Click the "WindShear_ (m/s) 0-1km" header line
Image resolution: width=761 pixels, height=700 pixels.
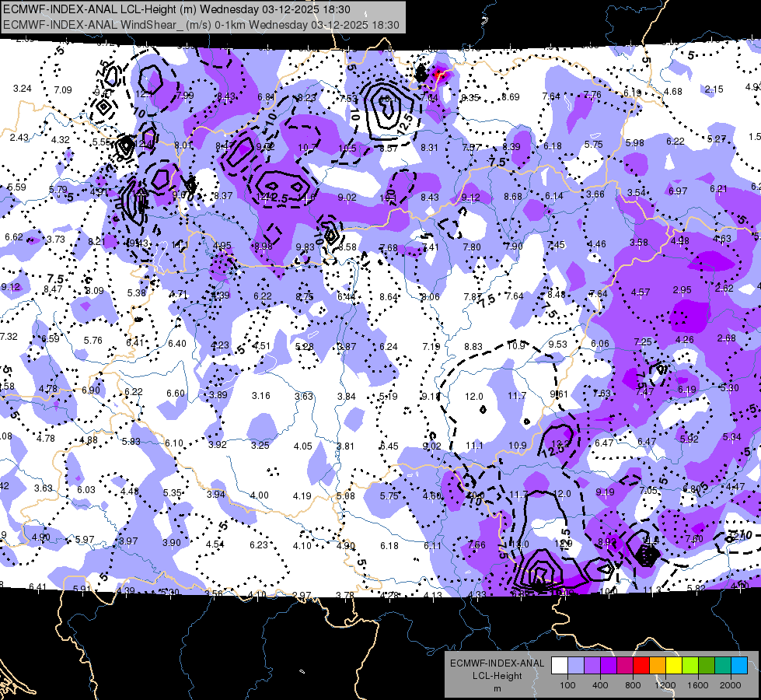pyautogui.click(x=201, y=25)
